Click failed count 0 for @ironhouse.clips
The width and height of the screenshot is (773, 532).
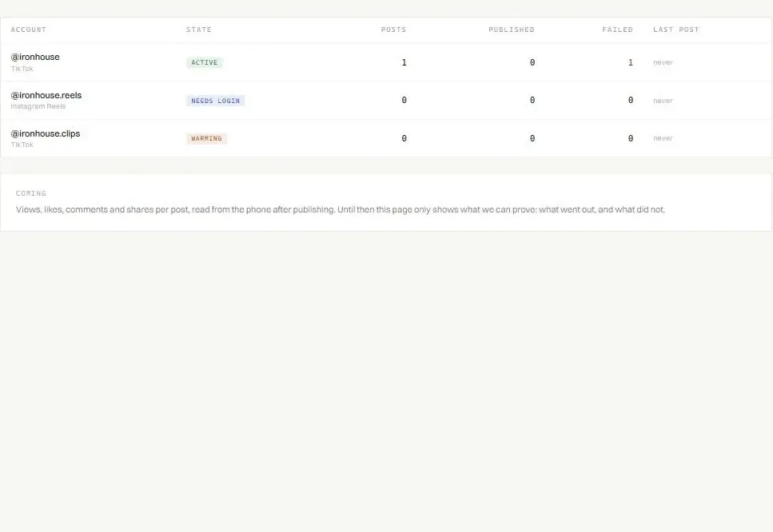pyautogui.click(x=630, y=138)
